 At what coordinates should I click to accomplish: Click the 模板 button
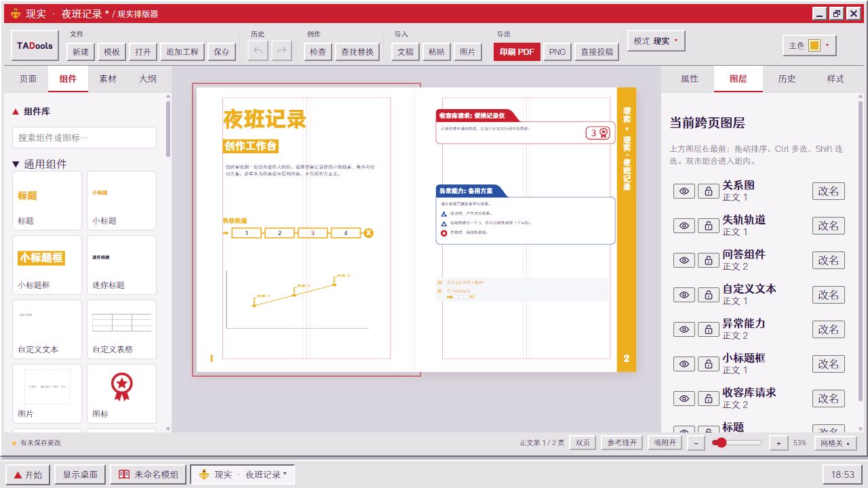click(111, 52)
